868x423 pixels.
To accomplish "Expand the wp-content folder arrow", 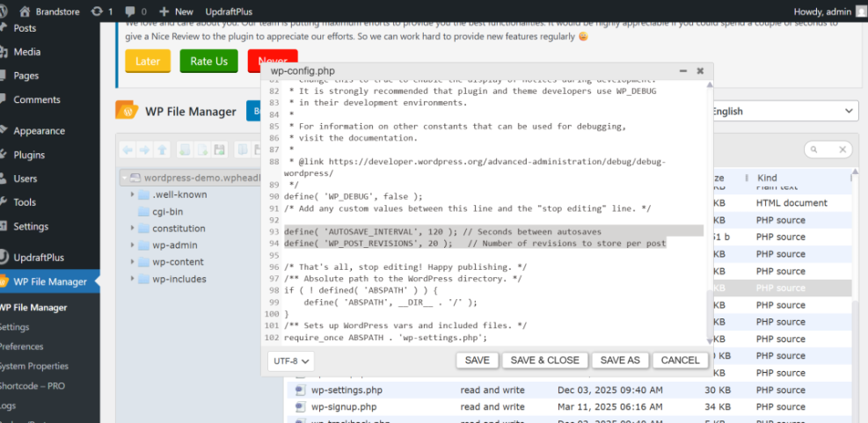I will (x=132, y=262).
